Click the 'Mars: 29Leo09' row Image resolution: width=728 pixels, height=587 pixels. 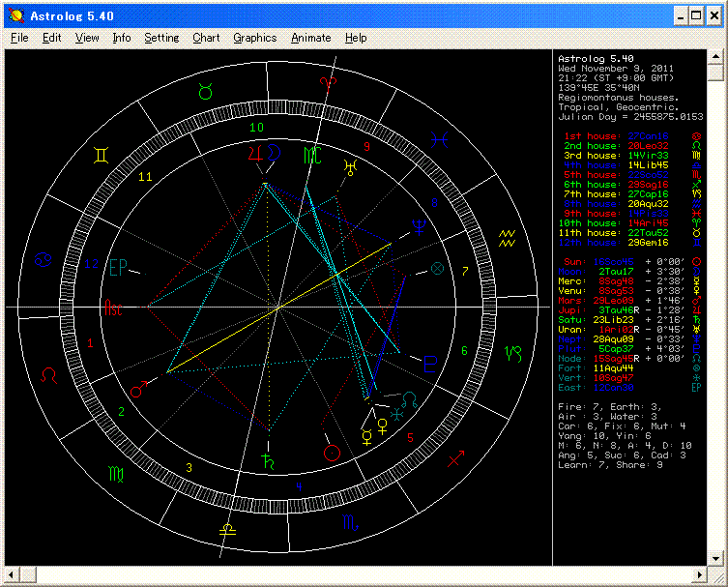click(x=629, y=301)
